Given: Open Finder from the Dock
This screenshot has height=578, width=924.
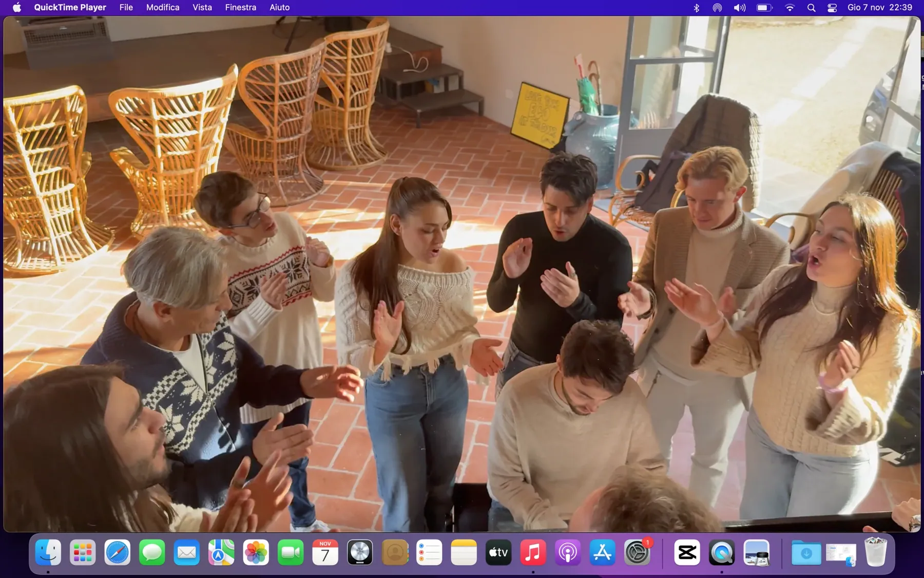Looking at the screenshot, I should click(x=48, y=553).
